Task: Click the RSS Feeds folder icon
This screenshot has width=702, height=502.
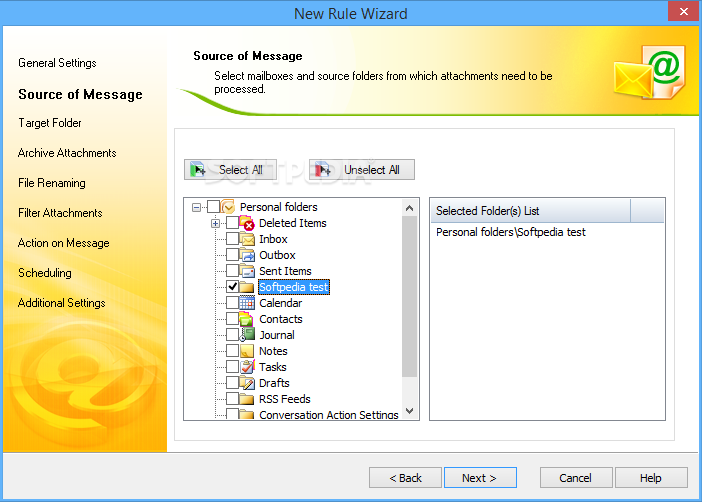Action: [x=247, y=399]
